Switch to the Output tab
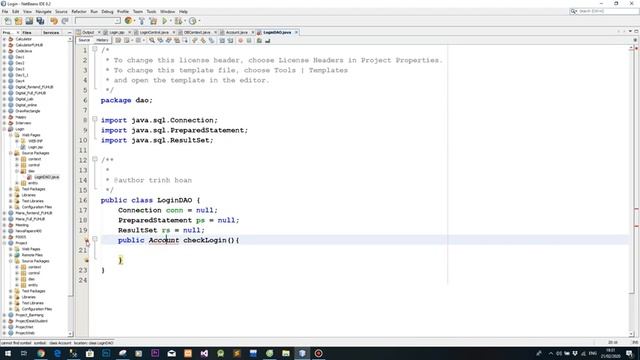The image size is (640, 360). pos(88,32)
